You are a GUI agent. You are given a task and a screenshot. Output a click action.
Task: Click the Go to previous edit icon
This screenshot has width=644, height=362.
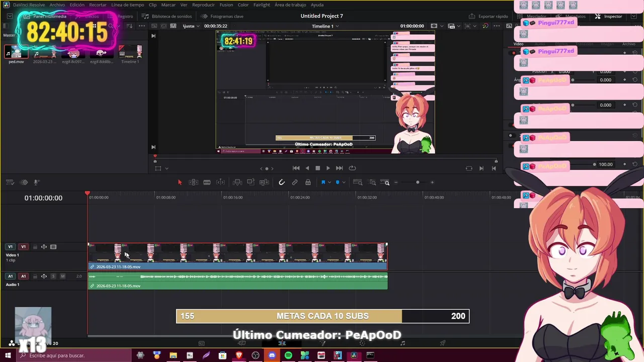tap(494, 168)
